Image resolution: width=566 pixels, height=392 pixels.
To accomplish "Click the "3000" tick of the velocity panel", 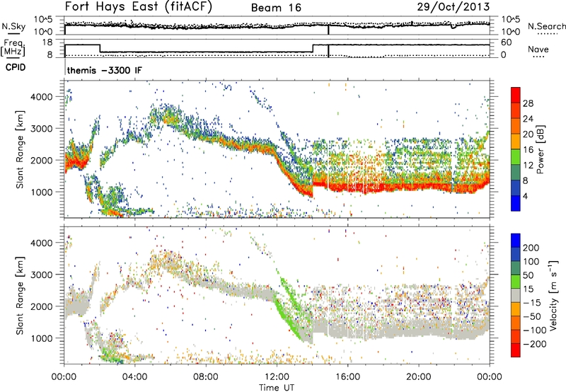I will point(42,275).
